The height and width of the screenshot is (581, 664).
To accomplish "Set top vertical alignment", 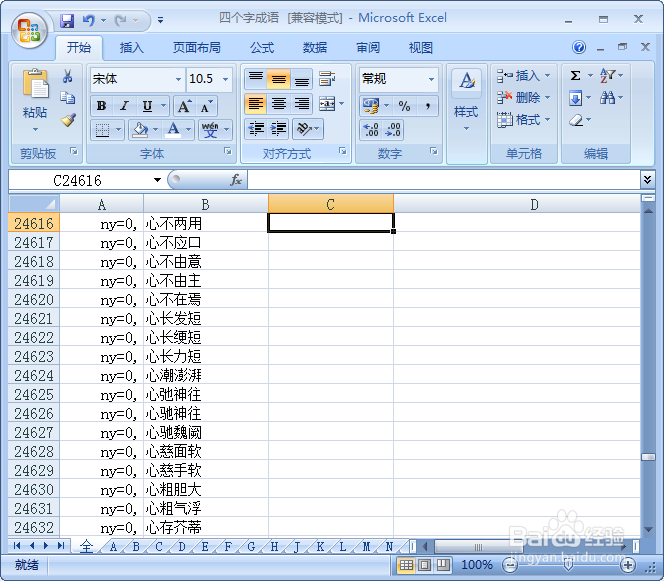I will coord(256,79).
